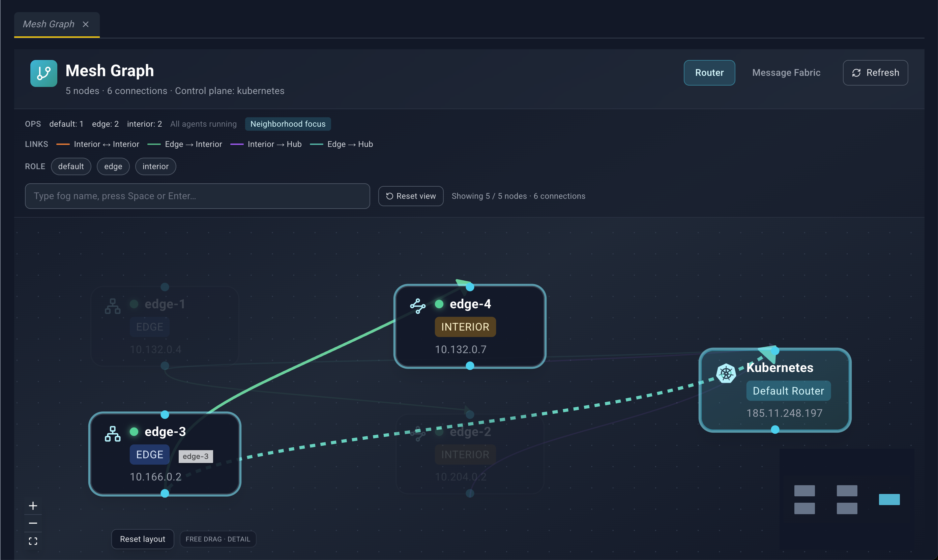The width and height of the screenshot is (938, 560).
Task: Click the edge-4 router arrows icon
Action: click(418, 306)
